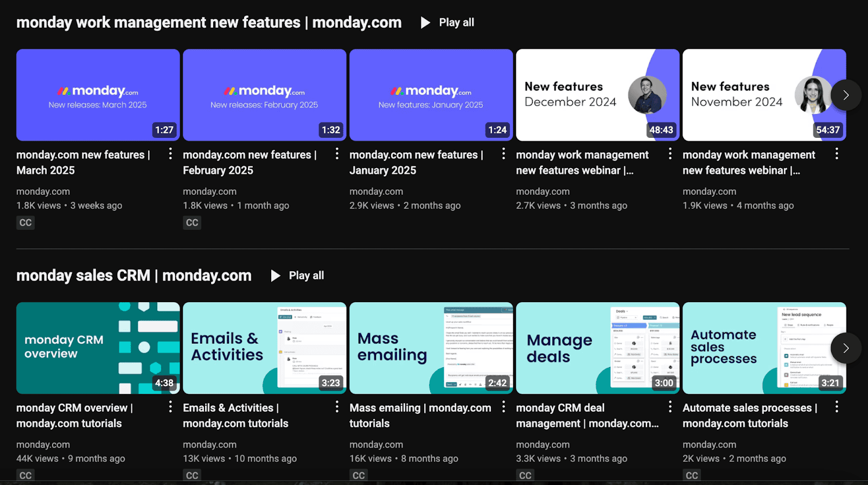Play all in work management new features playlist
This screenshot has width=868, height=485.
point(448,22)
